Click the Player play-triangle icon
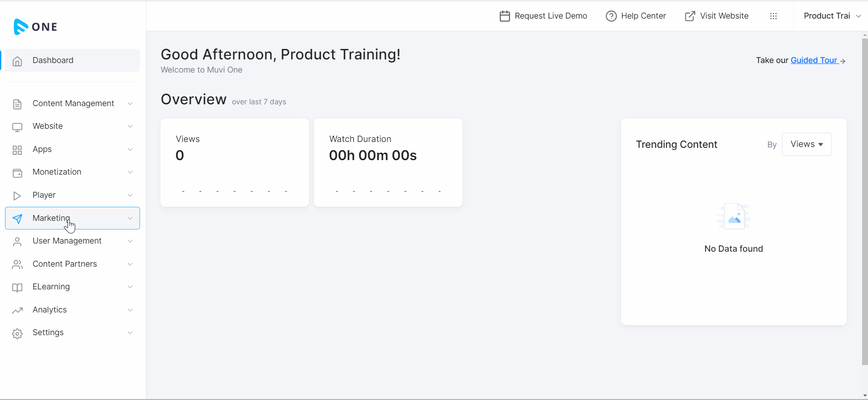The image size is (868, 400). click(x=17, y=195)
